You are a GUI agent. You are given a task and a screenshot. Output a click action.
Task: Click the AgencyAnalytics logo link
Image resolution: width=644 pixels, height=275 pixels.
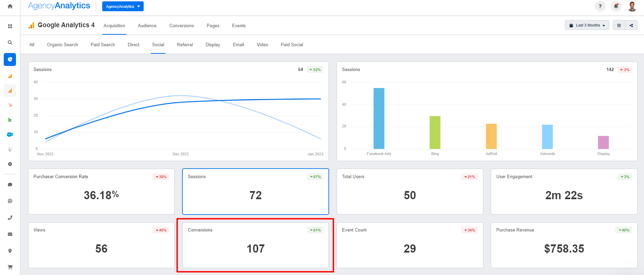(59, 6)
